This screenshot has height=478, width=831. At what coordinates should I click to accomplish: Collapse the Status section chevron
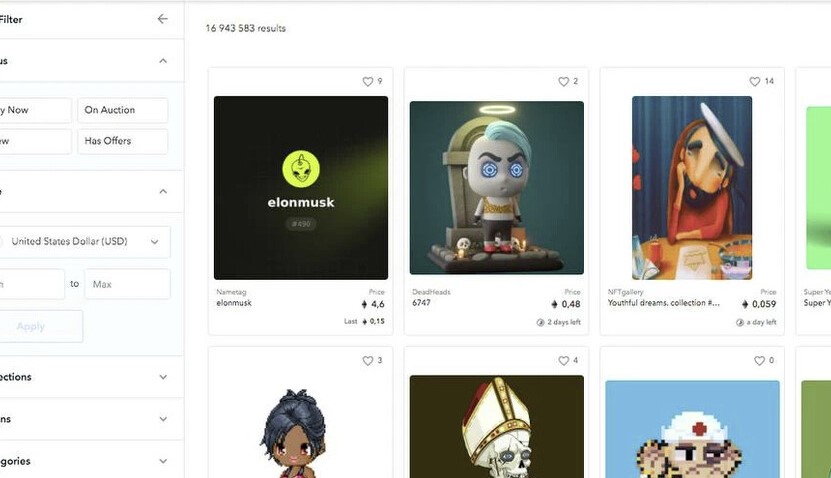(x=163, y=61)
